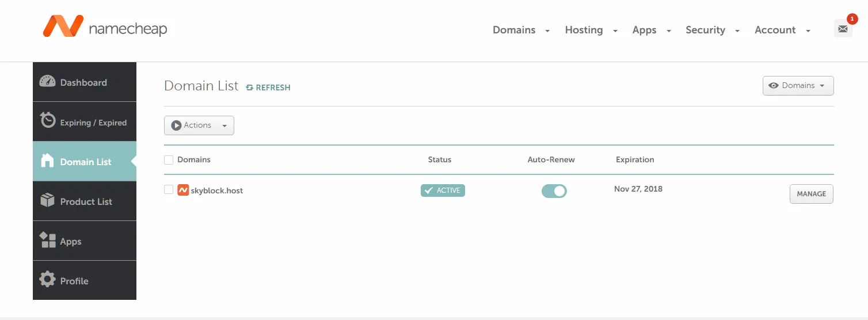Screen dimensions: 868x320
Task: Open the Domains top navigation menu
Action: pyautogui.click(x=514, y=30)
